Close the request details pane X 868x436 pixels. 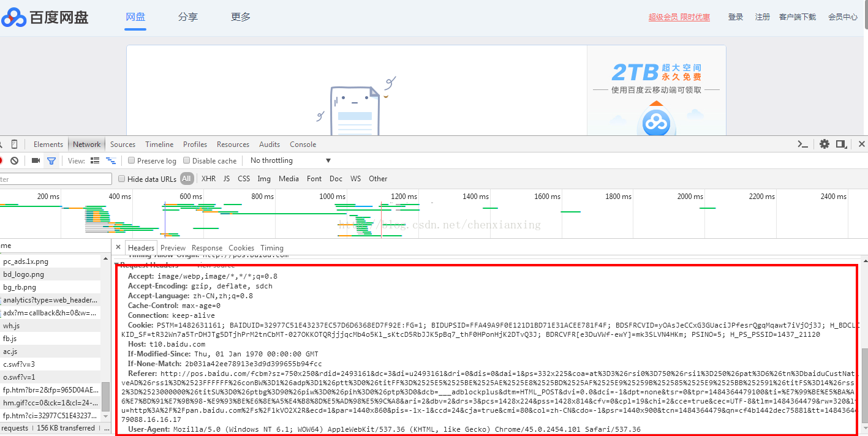118,247
